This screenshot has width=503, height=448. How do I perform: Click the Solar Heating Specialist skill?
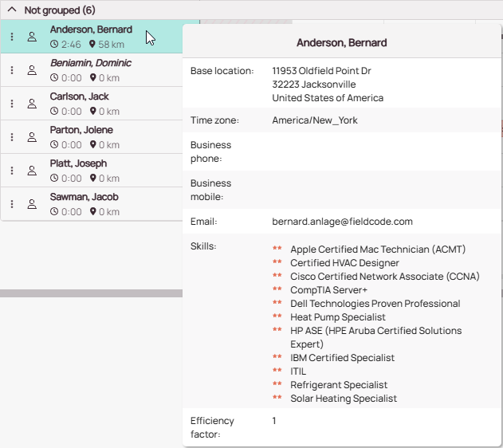(344, 398)
